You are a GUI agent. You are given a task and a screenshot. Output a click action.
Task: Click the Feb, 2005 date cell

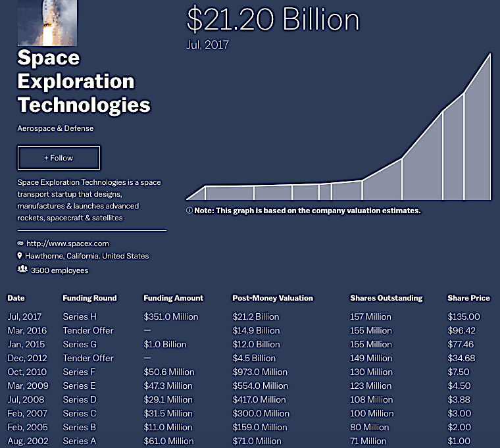click(28, 427)
